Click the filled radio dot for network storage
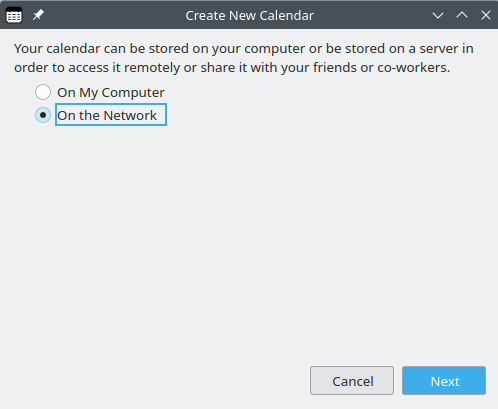 click(43, 115)
